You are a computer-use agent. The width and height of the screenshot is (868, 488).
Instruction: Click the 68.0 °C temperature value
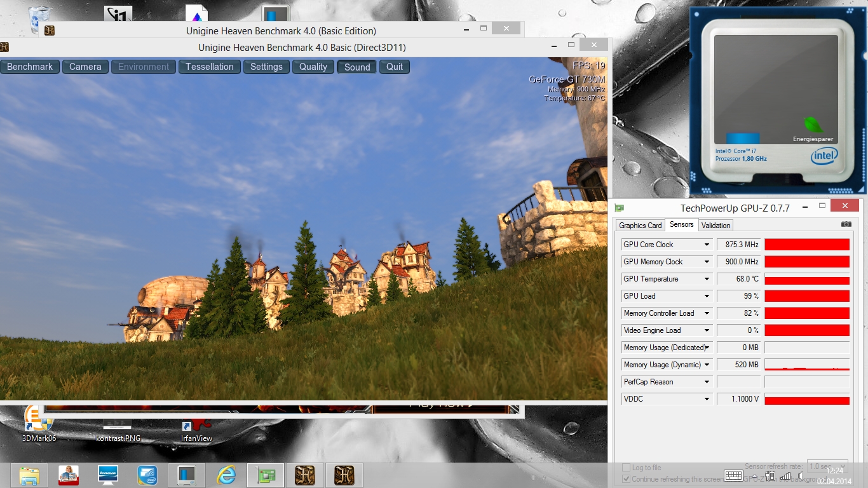coord(738,279)
